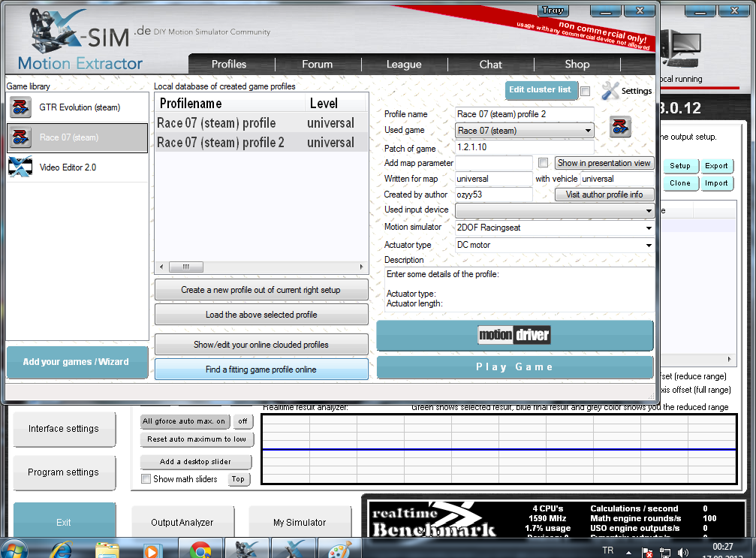Open the Chat tab

[x=490, y=64]
